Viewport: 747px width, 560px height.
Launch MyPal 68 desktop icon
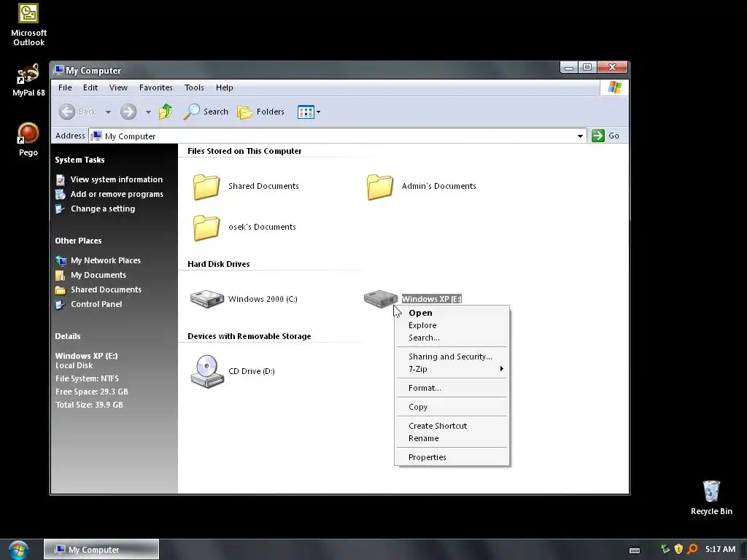click(x=28, y=79)
